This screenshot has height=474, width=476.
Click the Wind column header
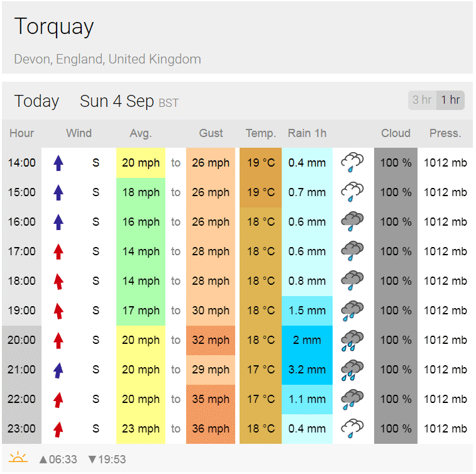coord(79,133)
